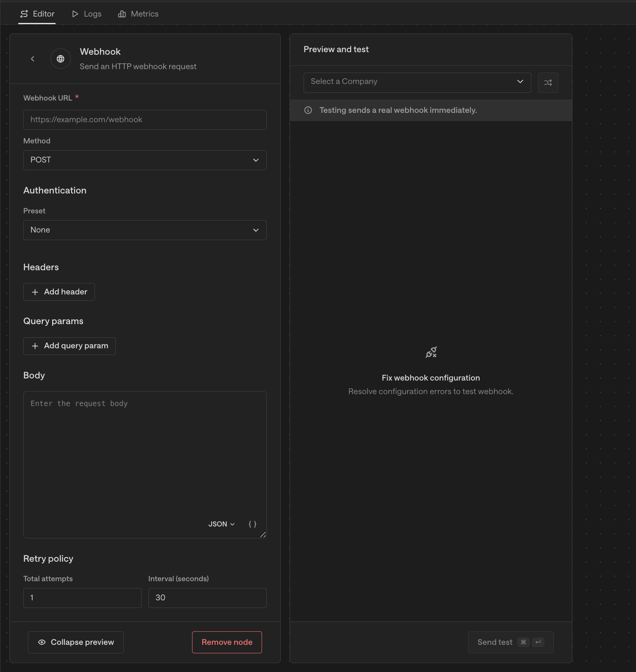This screenshot has width=636, height=672.
Task: Click 'Send an HTTP webhook request' text
Action: (x=138, y=67)
